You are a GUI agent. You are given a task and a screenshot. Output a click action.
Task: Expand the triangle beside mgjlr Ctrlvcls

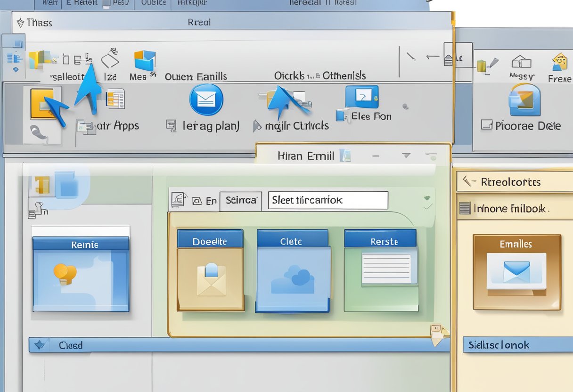pyautogui.click(x=257, y=126)
